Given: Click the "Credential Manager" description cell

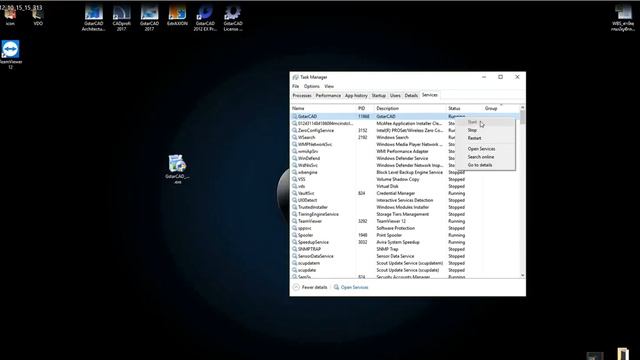Looking at the screenshot, I should (395, 193).
